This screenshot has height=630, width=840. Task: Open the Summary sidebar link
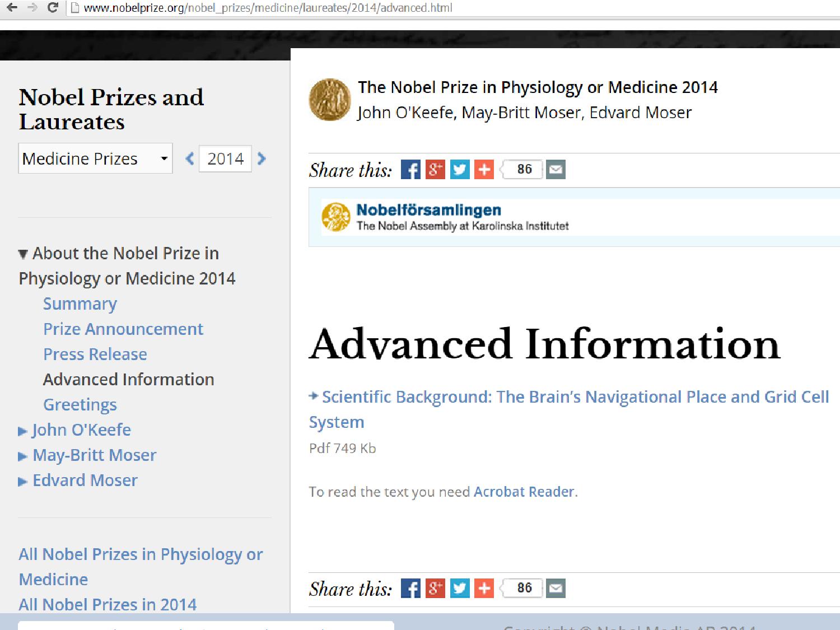[x=80, y=304]
